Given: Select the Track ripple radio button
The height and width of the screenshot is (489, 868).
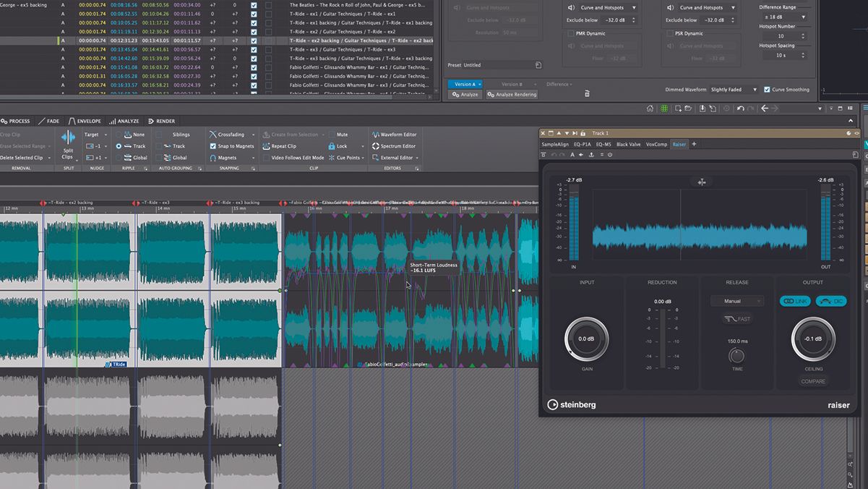Looking at the screenshot, I should [x=119, y=146].
